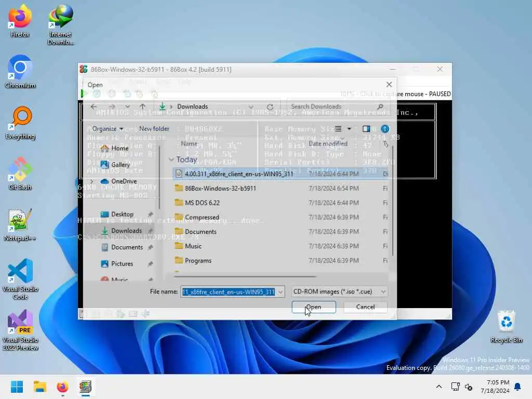
Task: Open File Explorer from taskbar
Action: [39, 387]
